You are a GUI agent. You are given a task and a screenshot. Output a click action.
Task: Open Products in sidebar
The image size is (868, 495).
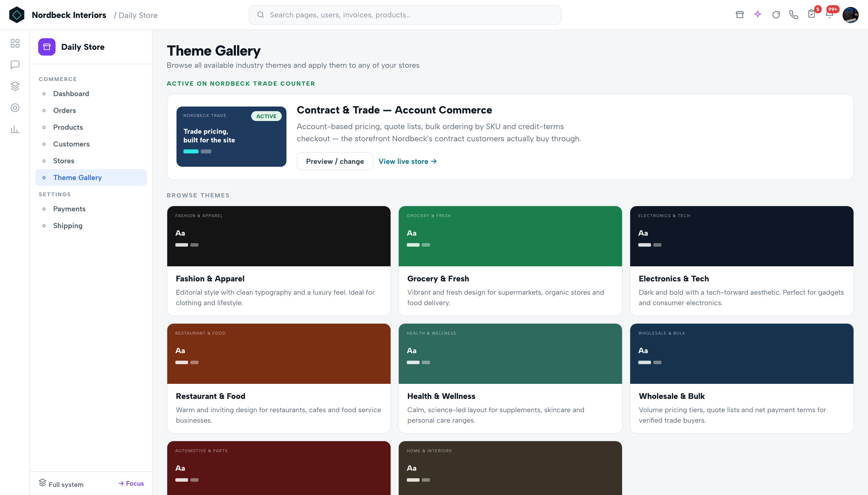(x=91, y=127)
